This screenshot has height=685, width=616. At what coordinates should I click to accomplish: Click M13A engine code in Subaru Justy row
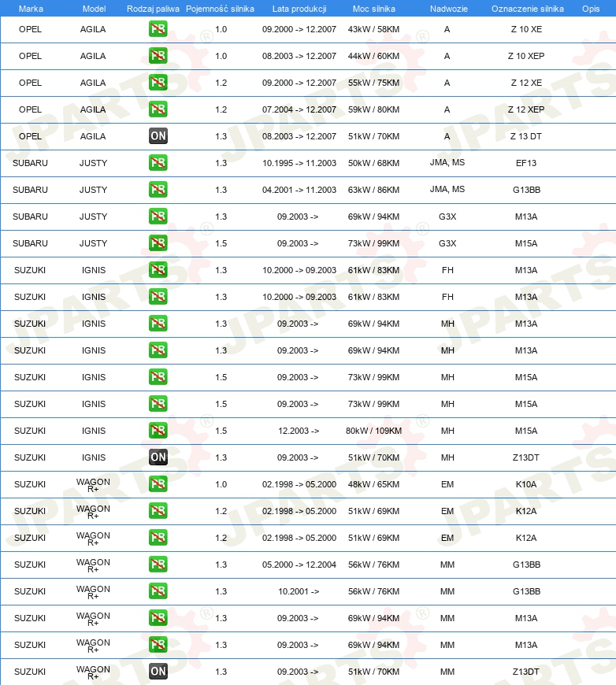coord(526,217)
